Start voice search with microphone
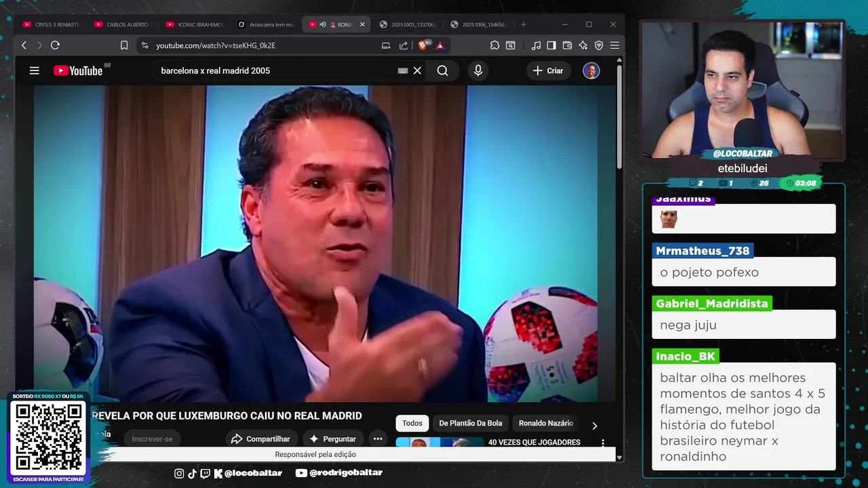This screenshot has height=488, width=868. click(x=478, y=70)
